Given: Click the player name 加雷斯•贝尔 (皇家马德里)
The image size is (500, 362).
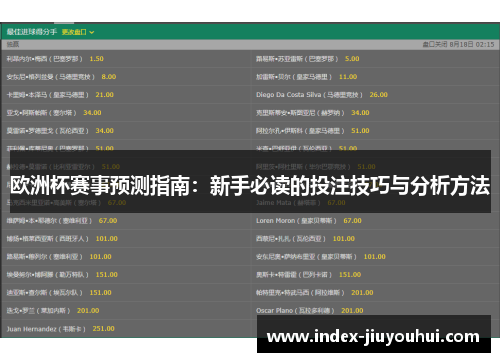Looking at the screenshot, I should [294, 77].
